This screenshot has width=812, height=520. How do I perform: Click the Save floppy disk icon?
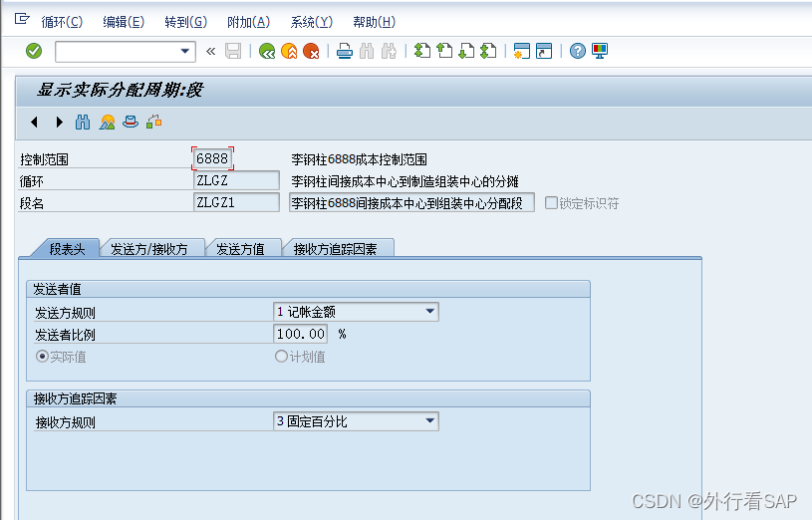pos(233,51)
